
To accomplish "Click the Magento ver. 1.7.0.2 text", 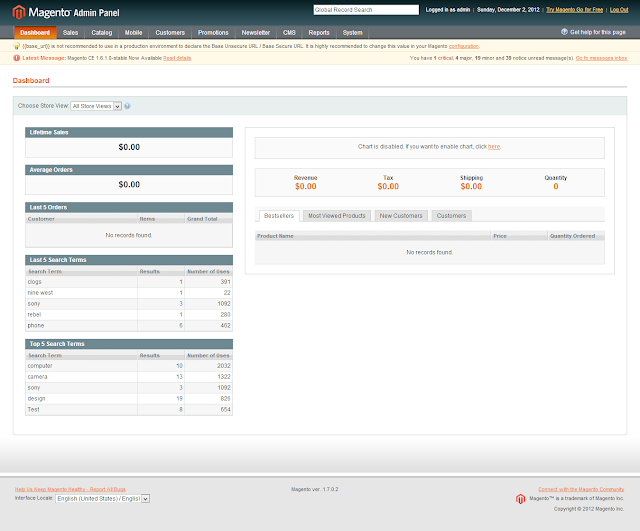I will pyautogui.click(x=314, y=489).
